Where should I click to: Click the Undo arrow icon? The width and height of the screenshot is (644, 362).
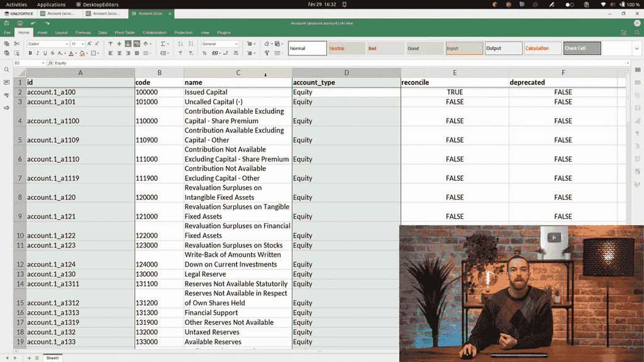click(x=33, y=23)
